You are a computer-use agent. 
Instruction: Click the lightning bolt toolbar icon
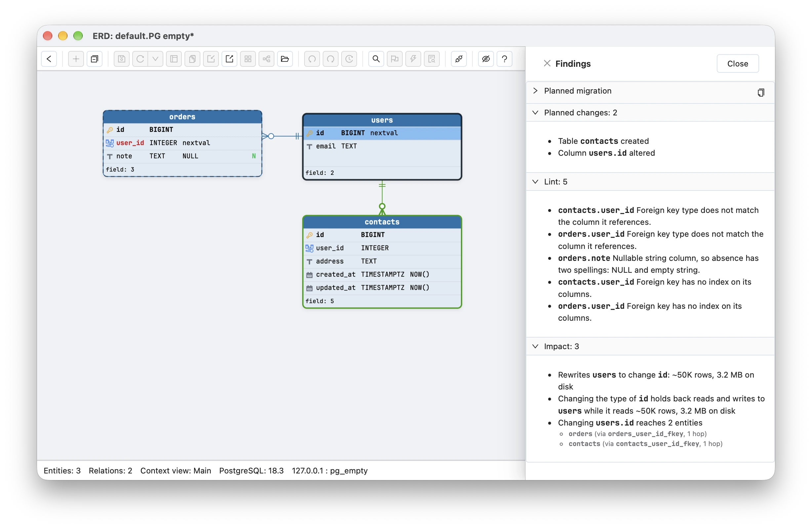[x=413, y=59]
